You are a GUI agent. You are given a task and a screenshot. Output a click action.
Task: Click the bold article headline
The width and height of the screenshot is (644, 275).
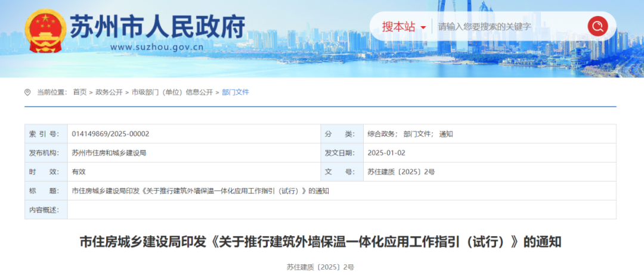click(321, 242)
